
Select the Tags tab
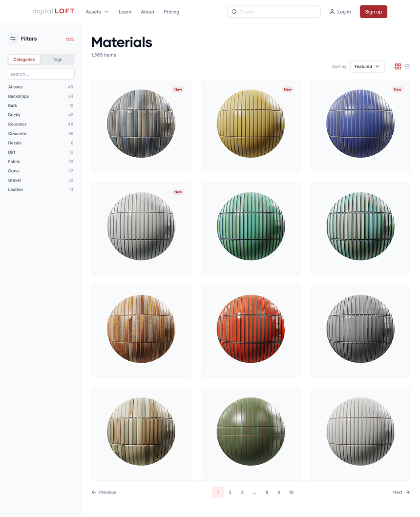tap(58, 60)
